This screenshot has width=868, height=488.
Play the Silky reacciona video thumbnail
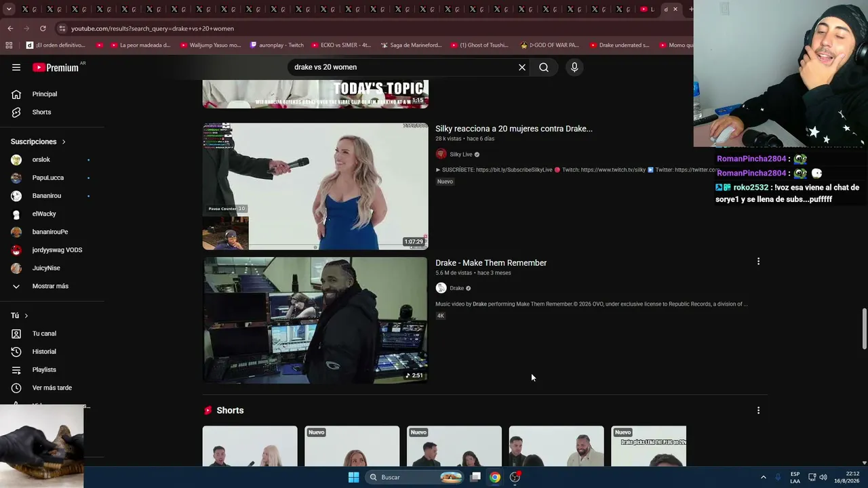315,186
